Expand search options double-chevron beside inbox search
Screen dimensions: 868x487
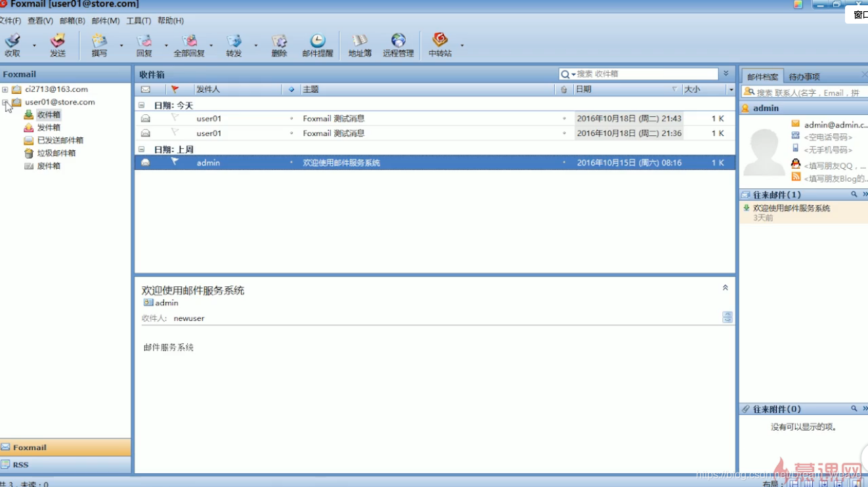point(726,74)
